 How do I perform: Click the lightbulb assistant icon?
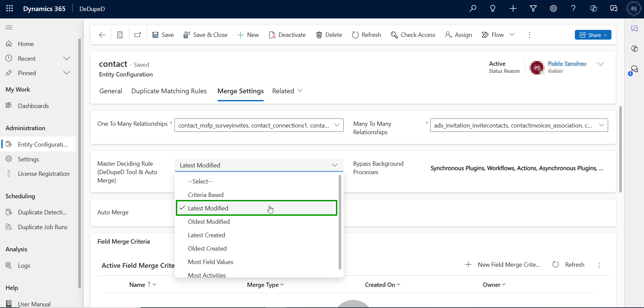tap(493, 9)
